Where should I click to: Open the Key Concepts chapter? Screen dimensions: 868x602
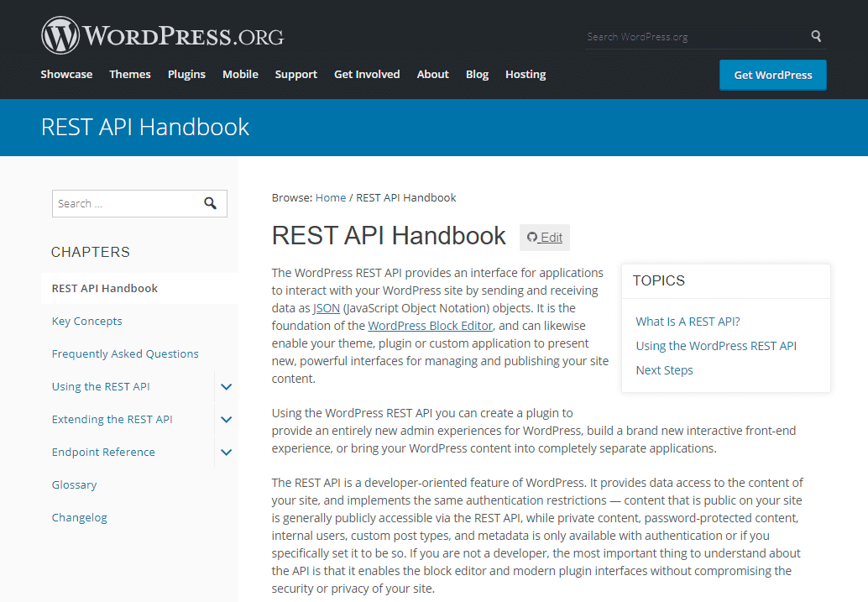click(x=87, y=322)
